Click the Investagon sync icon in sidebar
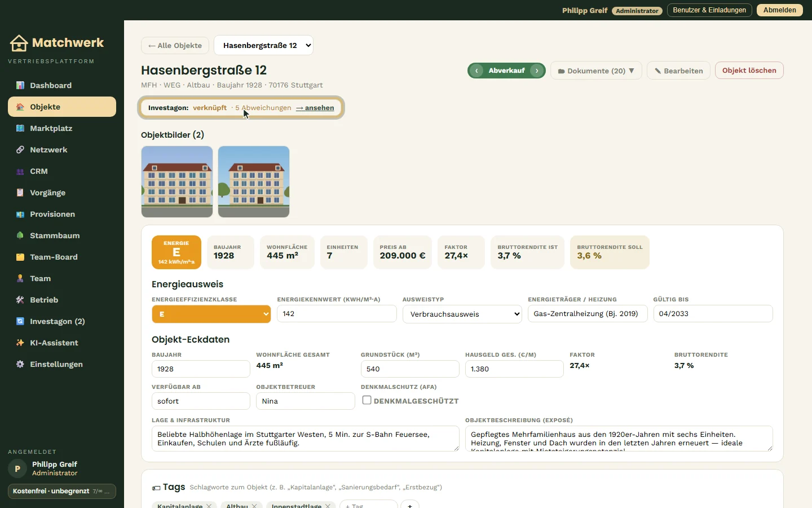This screenshot has width=812, height=508. [20, 321]
